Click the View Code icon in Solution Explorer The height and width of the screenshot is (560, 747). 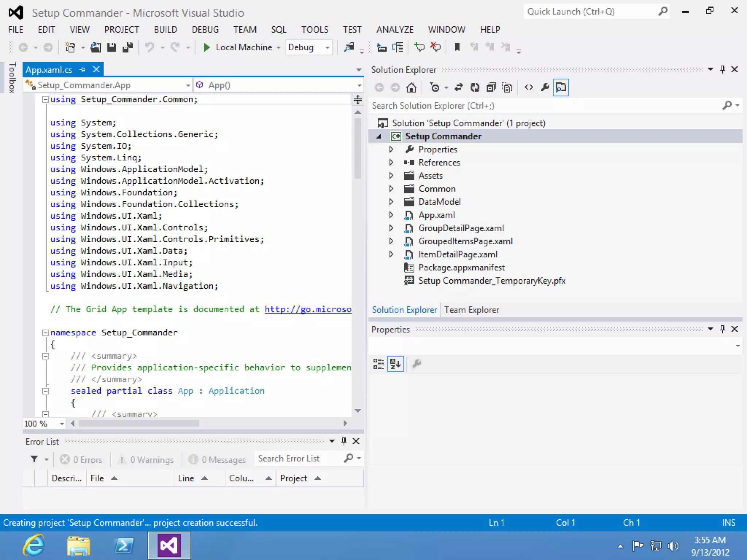pyautogui.click(x=529, y=87)
